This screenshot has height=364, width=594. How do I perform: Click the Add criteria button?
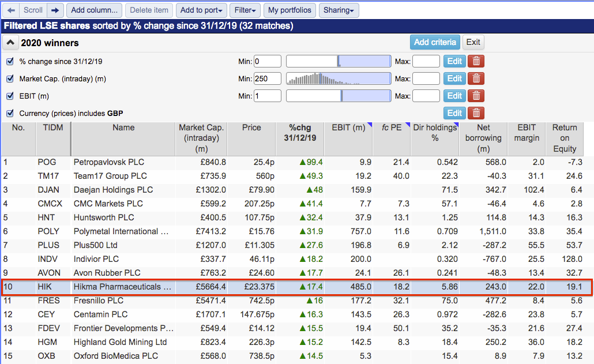[435, 42]
